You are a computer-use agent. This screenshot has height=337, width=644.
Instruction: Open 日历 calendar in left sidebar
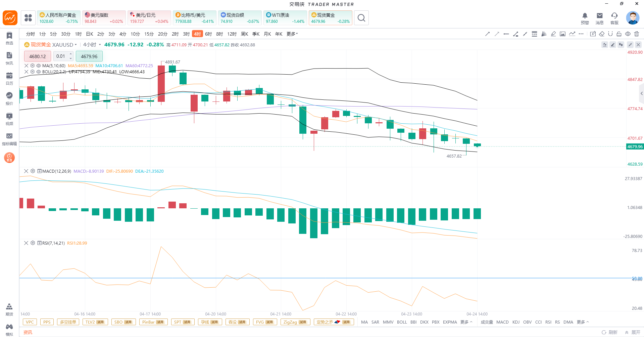click(x=9, y=78)
